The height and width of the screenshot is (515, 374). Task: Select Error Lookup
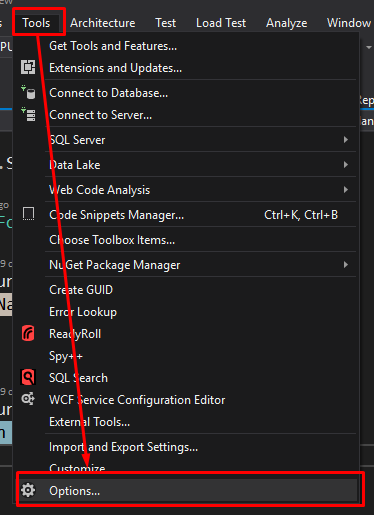click(83, 312)
